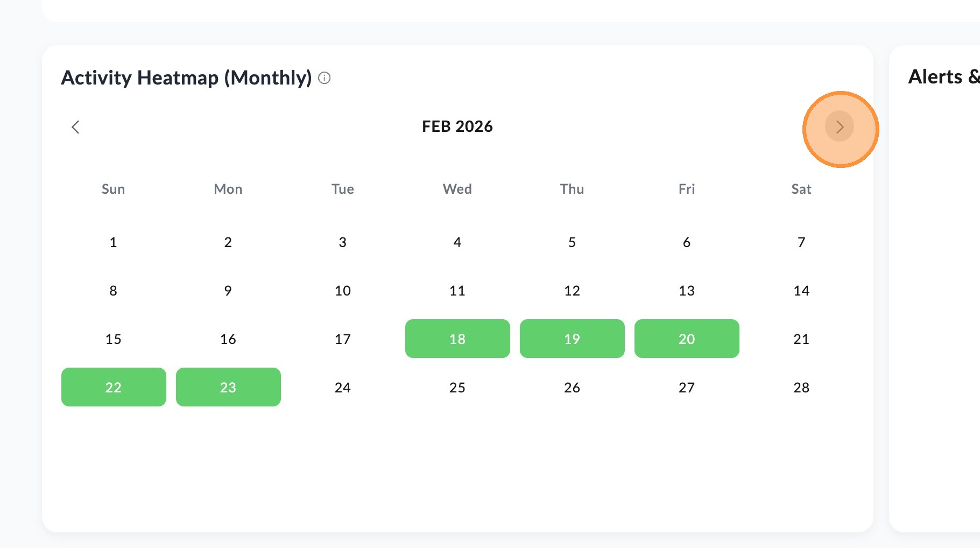
Task: Pick date 24 on Tuesday
Action: click(x=343, y=387)
